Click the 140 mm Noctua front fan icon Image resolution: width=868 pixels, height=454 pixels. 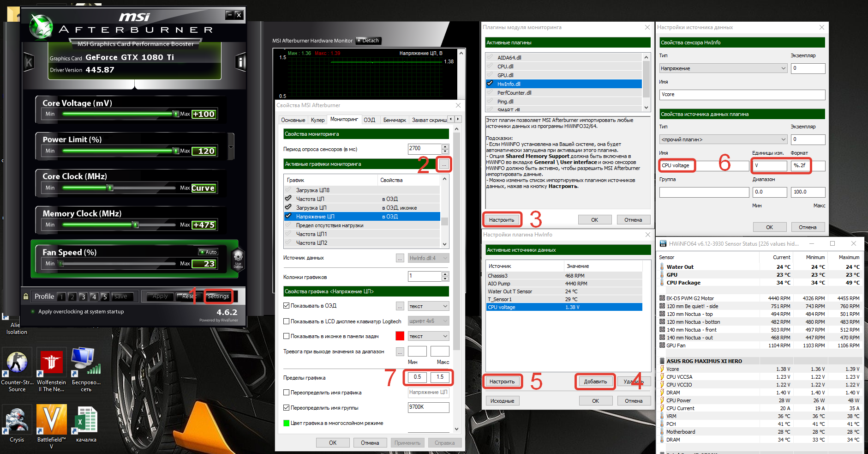pyautogui.click(x=662, y=330)
